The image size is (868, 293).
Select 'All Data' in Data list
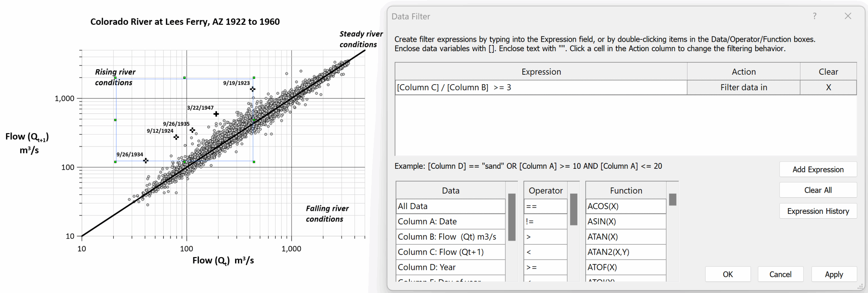[450, 206]
